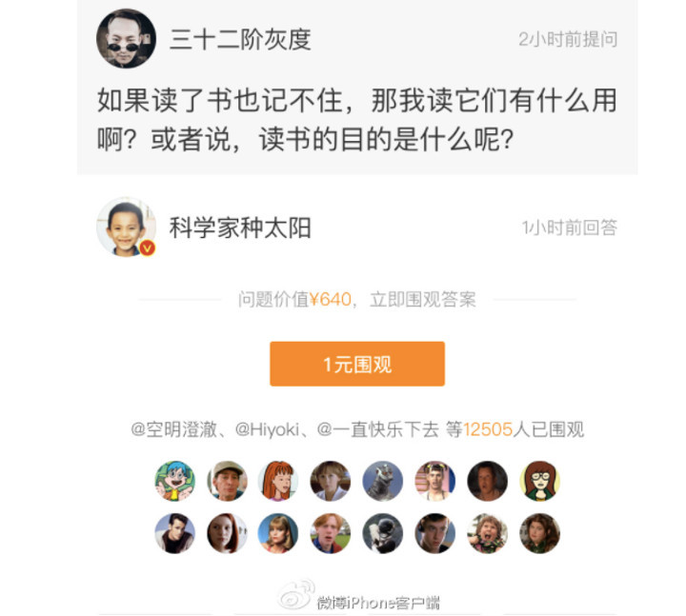Viewport: 686px width, 616px height.
Task: Open @空明澄澈 mention link
Action: click(174, 429)
